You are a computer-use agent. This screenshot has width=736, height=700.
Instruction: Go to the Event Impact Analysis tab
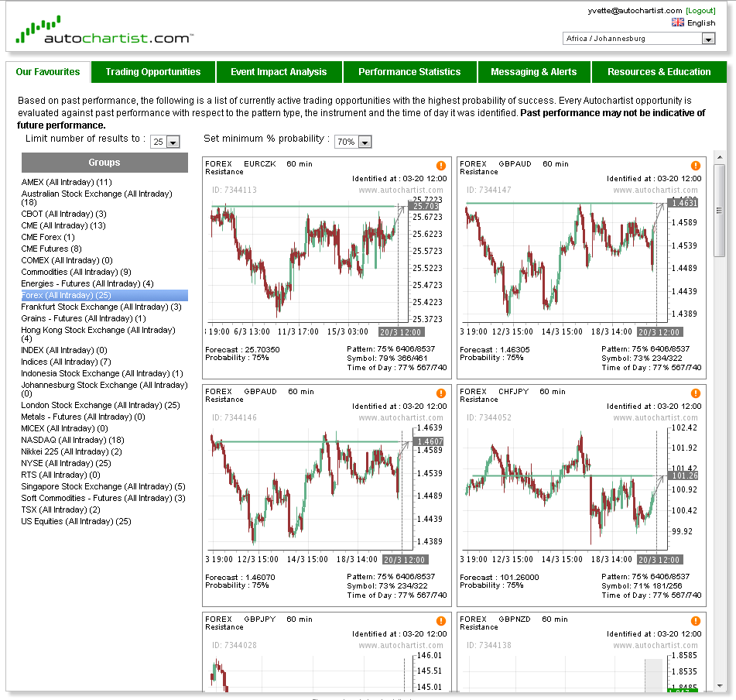click(x=279, y=72)
